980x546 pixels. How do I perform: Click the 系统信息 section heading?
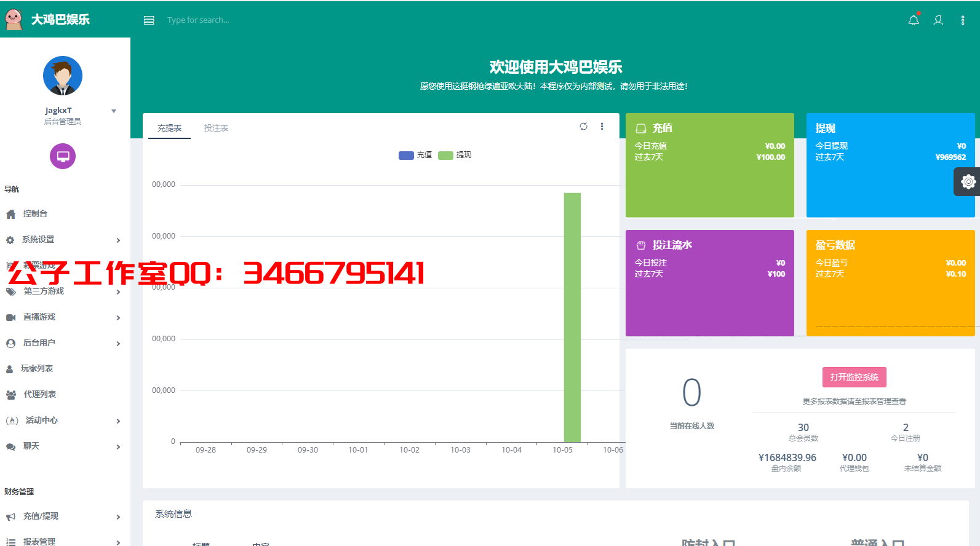click(x=173, y=514)
